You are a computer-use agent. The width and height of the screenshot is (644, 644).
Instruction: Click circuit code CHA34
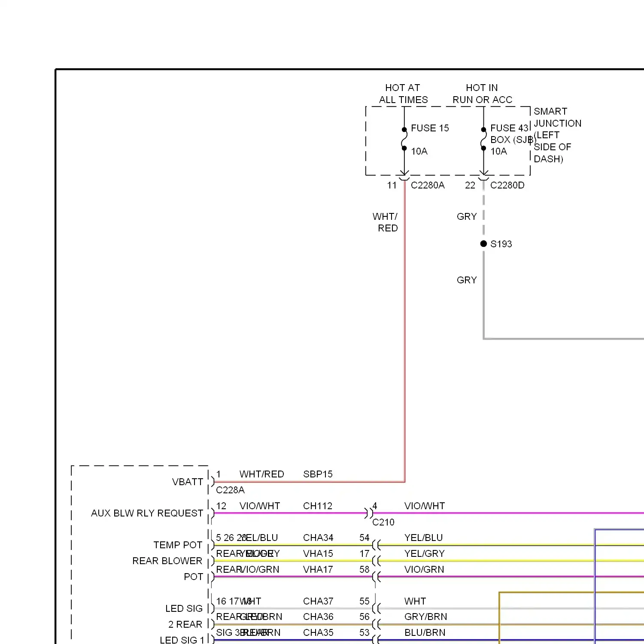(318, 538)
